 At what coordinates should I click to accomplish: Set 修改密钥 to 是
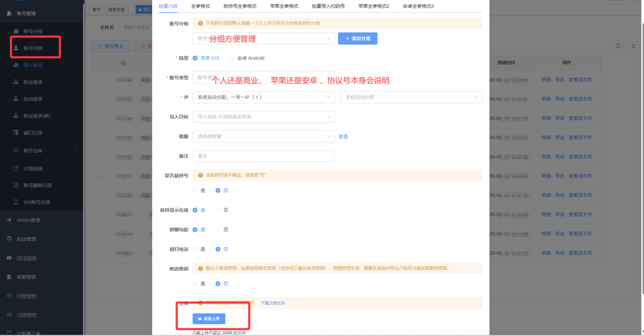tap(199, 284)
